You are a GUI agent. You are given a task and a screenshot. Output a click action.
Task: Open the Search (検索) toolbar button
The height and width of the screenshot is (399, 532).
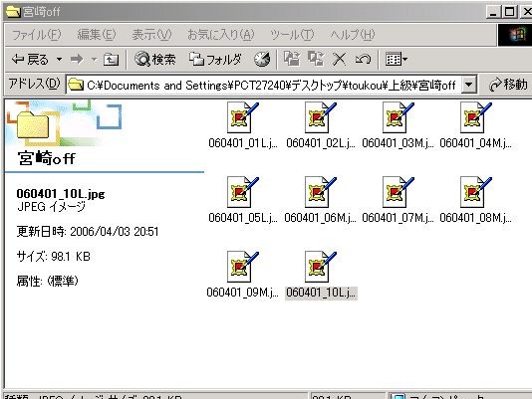(155, 60)
